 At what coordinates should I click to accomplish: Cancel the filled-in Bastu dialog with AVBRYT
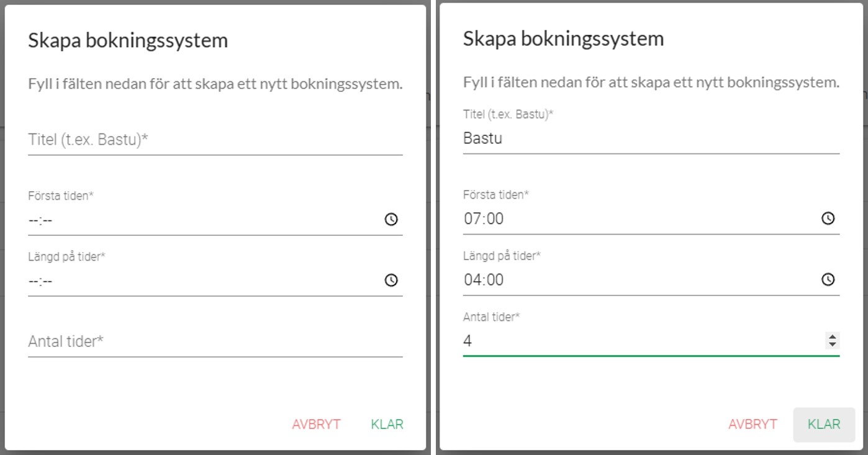click(x=753, y=425)
